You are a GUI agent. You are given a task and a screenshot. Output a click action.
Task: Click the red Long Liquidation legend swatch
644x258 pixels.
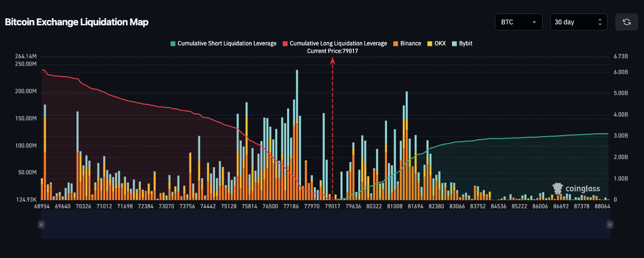285,43
